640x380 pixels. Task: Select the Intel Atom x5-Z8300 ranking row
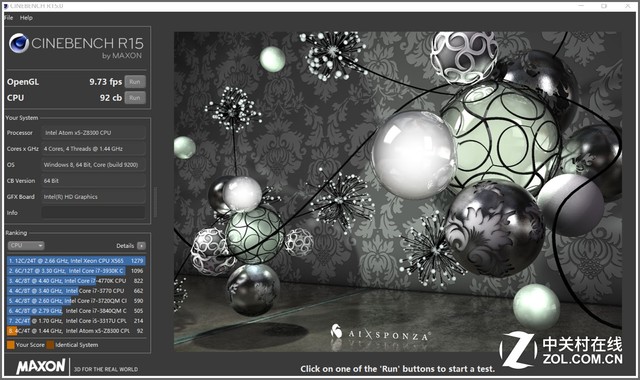[x=76, y=331]
